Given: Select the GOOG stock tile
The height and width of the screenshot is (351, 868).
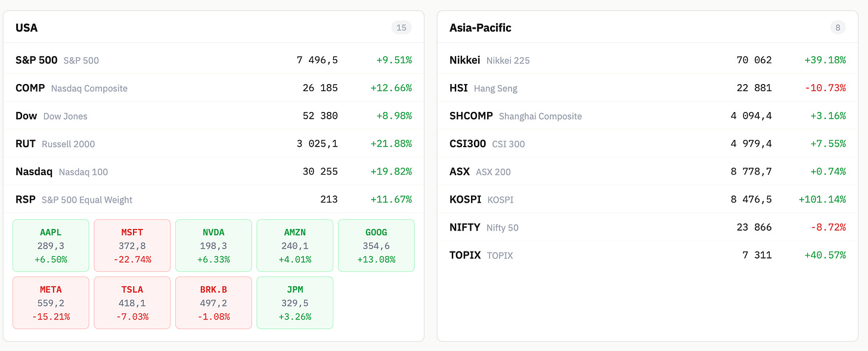Looking at the screenshot, I should [376, 246].
